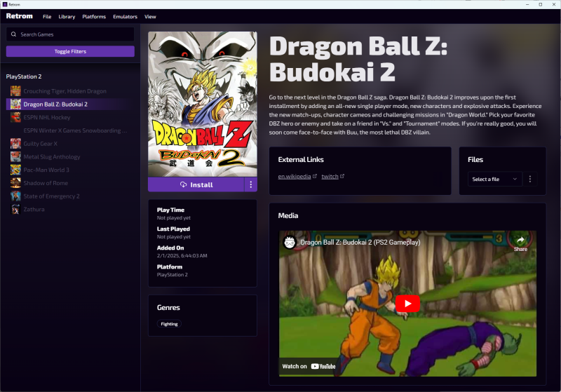Open the en.wikipedia external link
The height and width of the screenshot is (392, 561).
coord(294,176)
